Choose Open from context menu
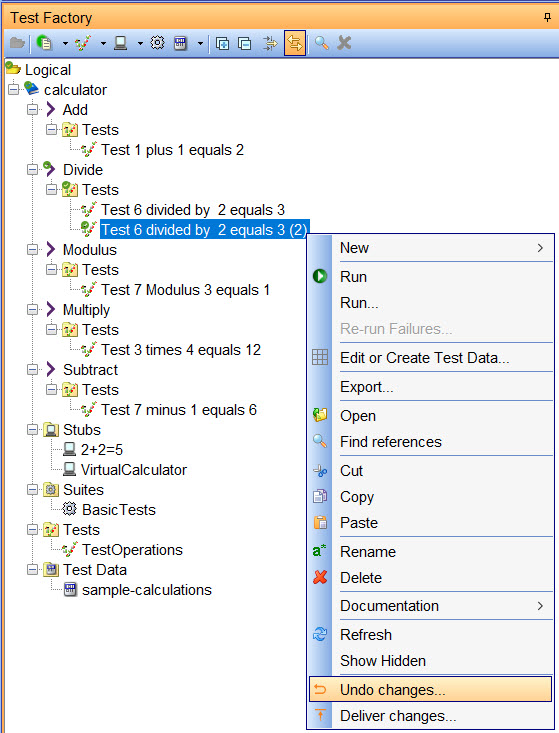 coord(430,416)
